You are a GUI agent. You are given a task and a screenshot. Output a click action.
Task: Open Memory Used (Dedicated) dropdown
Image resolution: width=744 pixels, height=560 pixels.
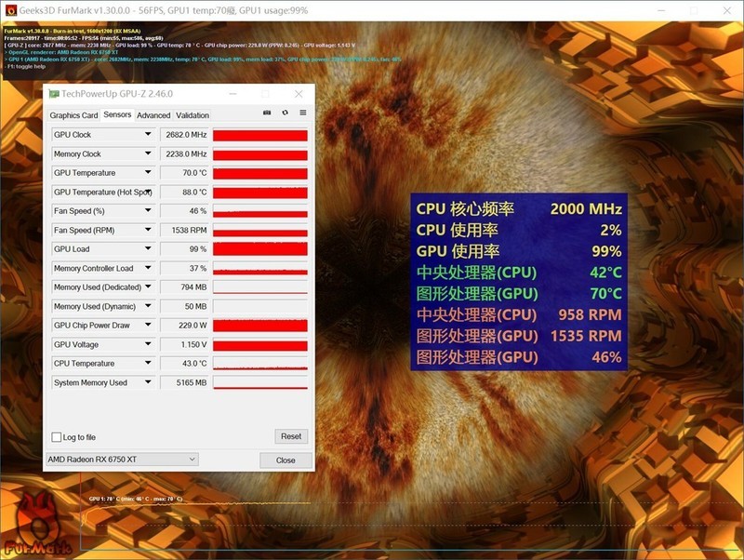[148, 287]
